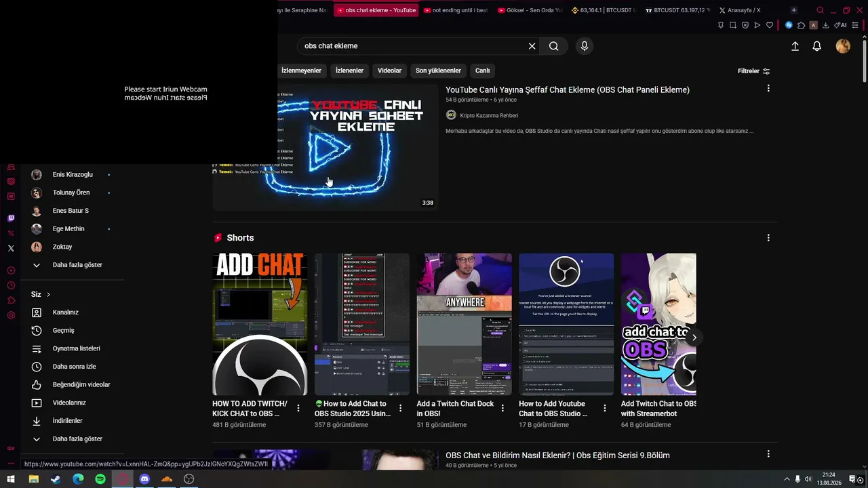Open YouTube notifications bell
This screenshot has height=488, width=868.
pyautogui.click(x=817, y=46)
